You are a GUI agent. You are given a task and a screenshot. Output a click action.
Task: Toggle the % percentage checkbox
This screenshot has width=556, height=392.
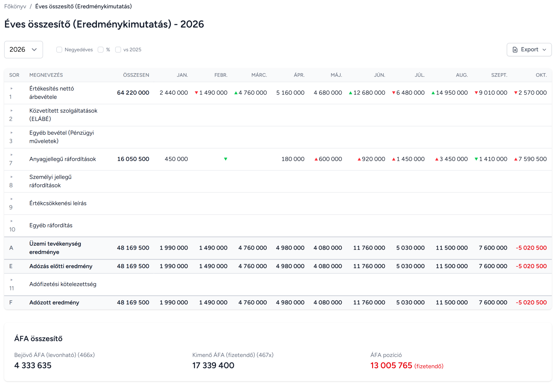pyautogui.click(x=100, y=50)
